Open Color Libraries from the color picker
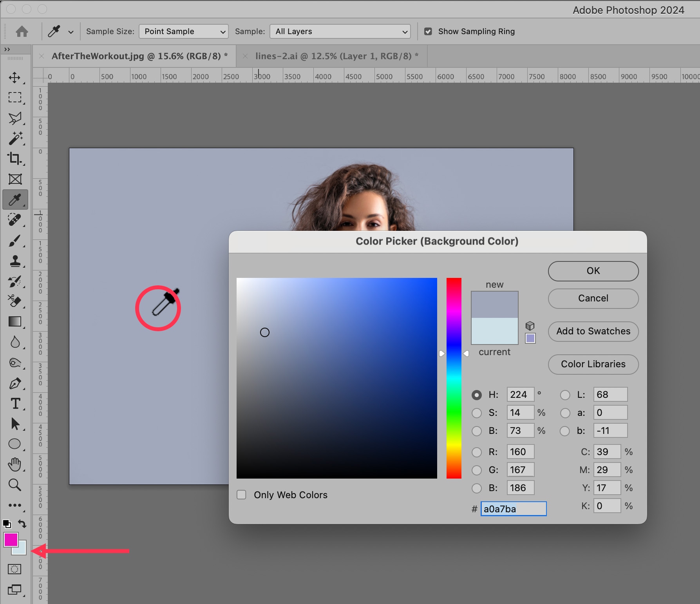This screenshot has height=604, width=700. pyautogui.click(x=593, y=364)
